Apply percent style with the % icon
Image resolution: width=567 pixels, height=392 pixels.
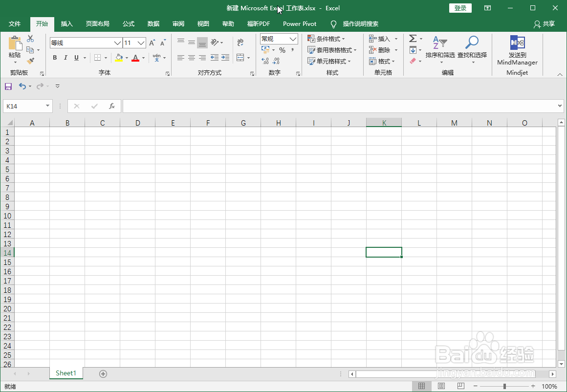282,50
